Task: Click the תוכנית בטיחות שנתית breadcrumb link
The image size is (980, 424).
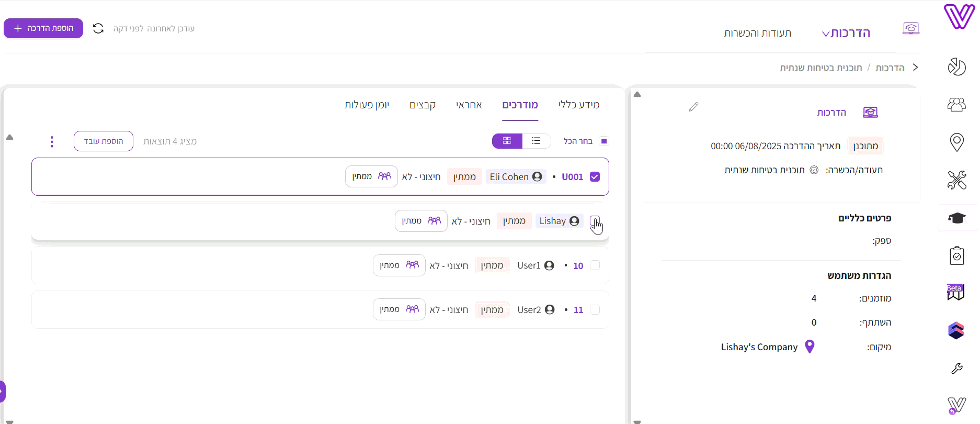Action: pyautogui.click(x=821, y=68)
